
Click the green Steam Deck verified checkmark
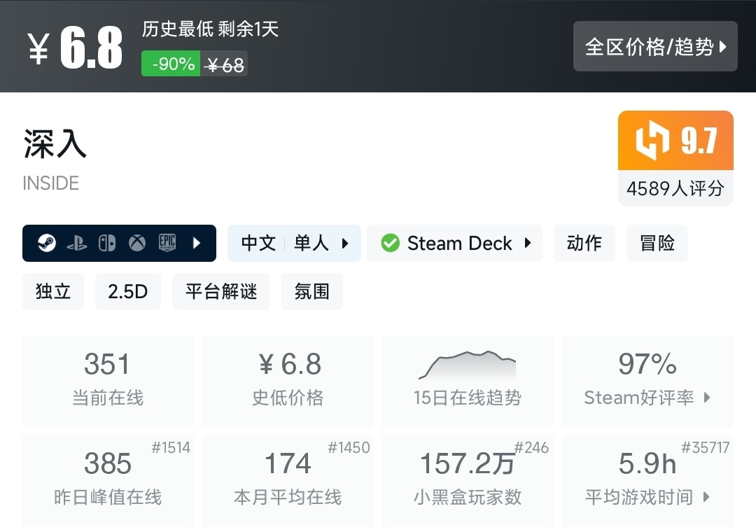[390, 244]
